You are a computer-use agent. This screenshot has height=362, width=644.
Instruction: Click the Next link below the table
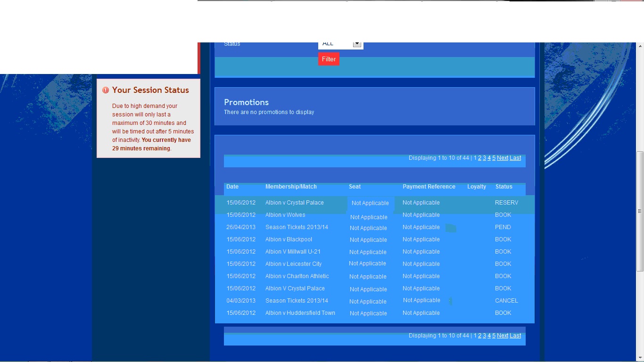pyautogui.click(x=503, y=336)
